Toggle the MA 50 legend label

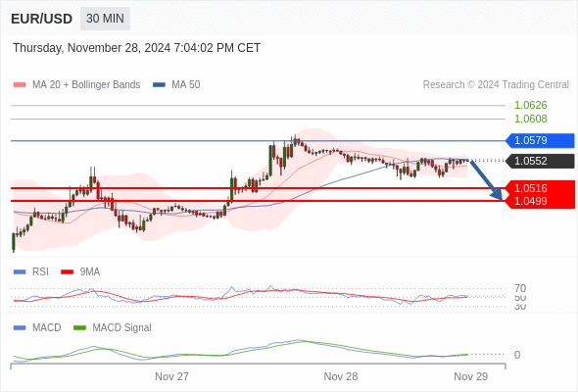tap(186, 85)
